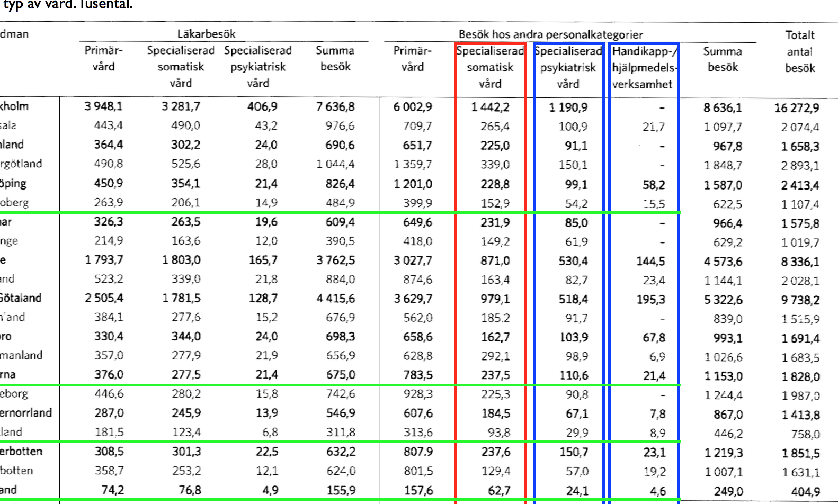Click the cell reading '1 190,9'

pyautogui.click(x=568, y=107)
